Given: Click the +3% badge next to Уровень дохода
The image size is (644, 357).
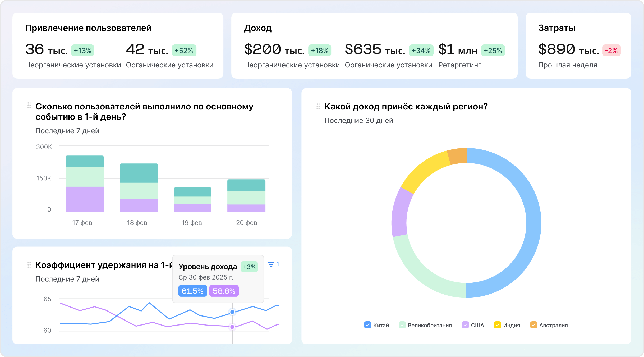Looking at the screenshot, I should pos(249,267).
